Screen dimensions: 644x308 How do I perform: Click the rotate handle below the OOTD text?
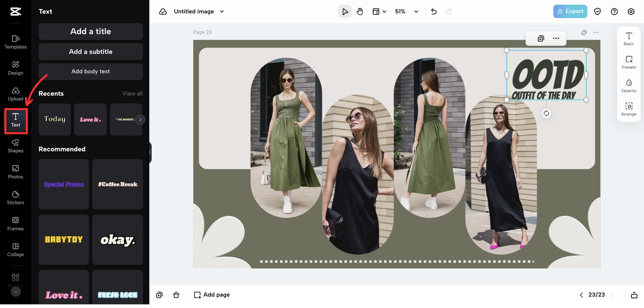[x=546, y=114]
